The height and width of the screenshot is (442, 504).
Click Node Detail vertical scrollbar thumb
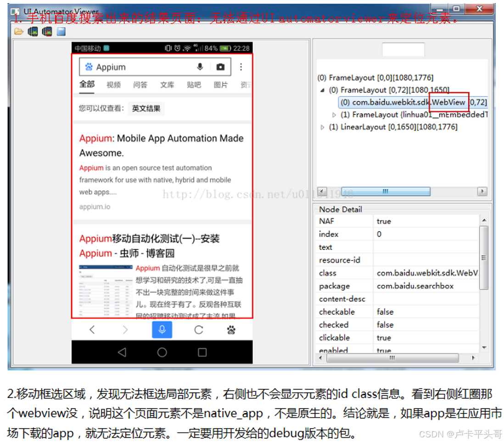484,257
